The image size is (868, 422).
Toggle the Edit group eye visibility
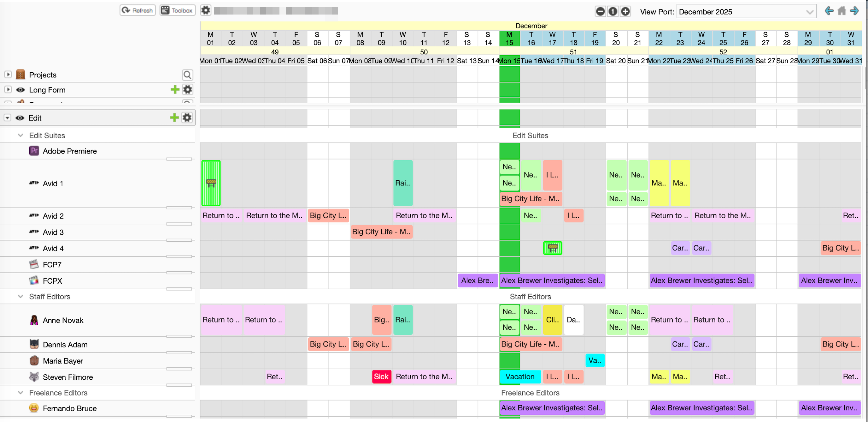point(20,118)
